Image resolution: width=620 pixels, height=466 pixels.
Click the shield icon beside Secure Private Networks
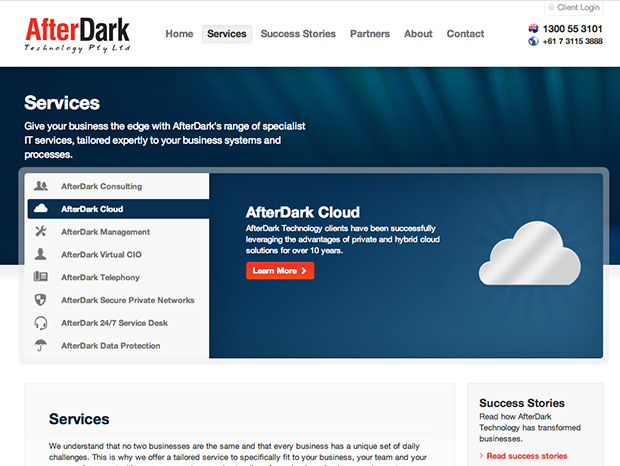(40, 300)
